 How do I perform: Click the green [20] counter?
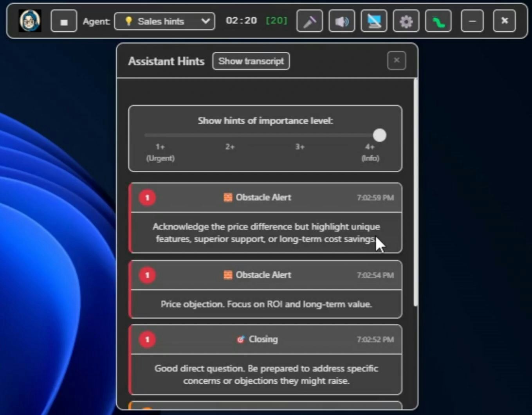(x=276, y=20)
